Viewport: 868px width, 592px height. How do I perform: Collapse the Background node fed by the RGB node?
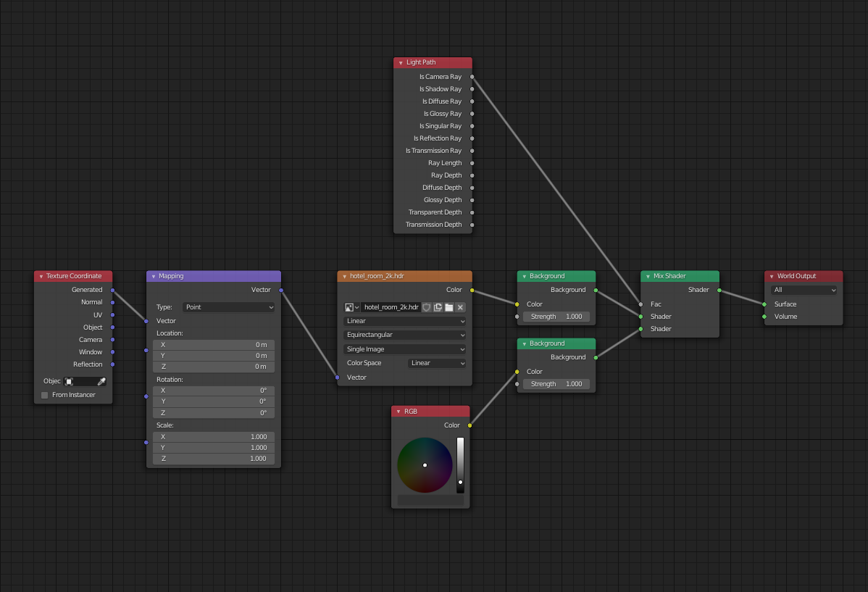tap(525, 344)
